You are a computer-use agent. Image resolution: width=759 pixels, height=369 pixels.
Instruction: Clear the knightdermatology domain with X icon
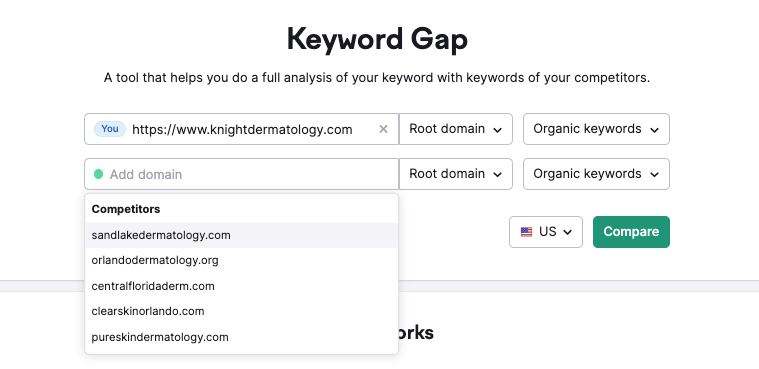[x=383, y=129]
